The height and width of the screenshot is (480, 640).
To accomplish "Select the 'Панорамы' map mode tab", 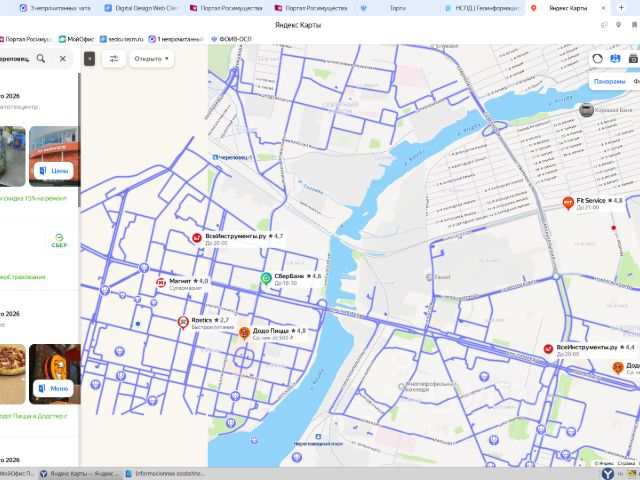I will (x=609, y=81).
